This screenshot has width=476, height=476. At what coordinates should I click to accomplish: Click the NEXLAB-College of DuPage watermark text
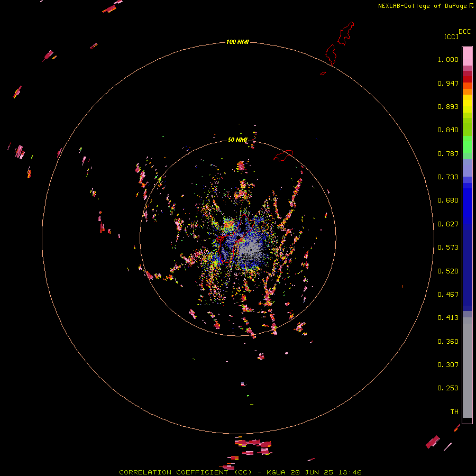(425, 6)
